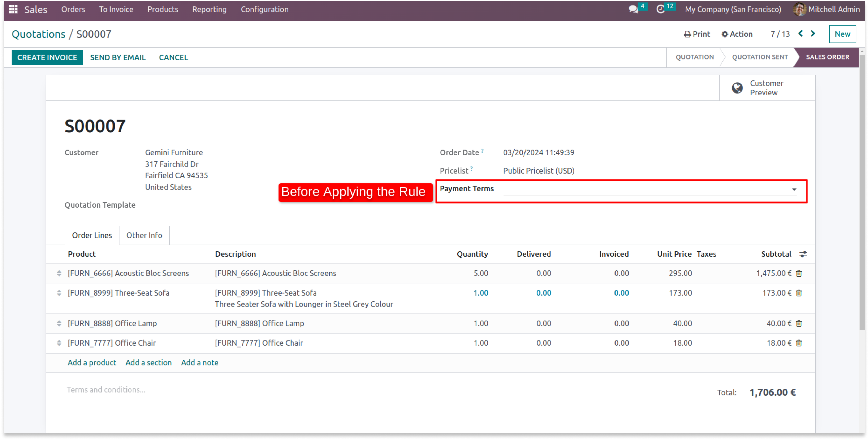Click drag handle for Three-Seat Sofa
Screen dimensions: 868x439
(59, 293)
